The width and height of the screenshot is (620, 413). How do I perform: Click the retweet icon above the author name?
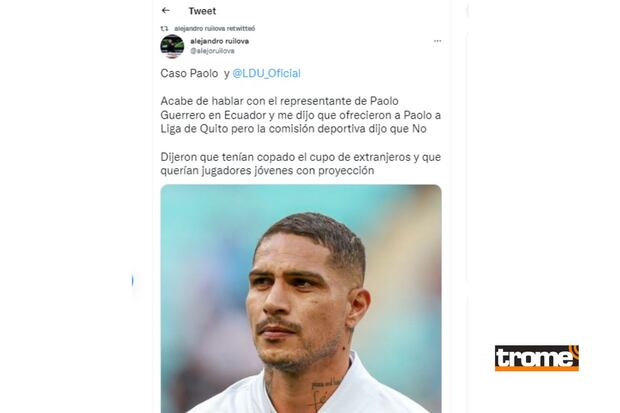164,28
